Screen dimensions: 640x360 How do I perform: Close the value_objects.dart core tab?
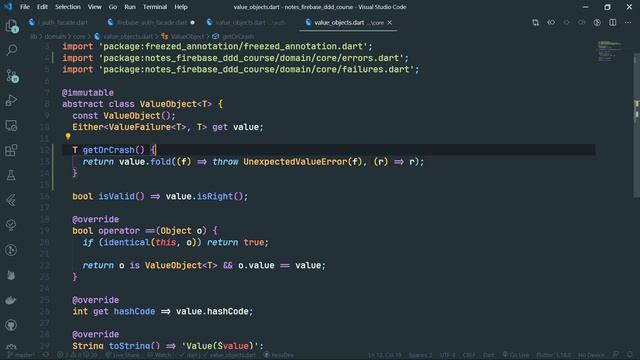390,22
